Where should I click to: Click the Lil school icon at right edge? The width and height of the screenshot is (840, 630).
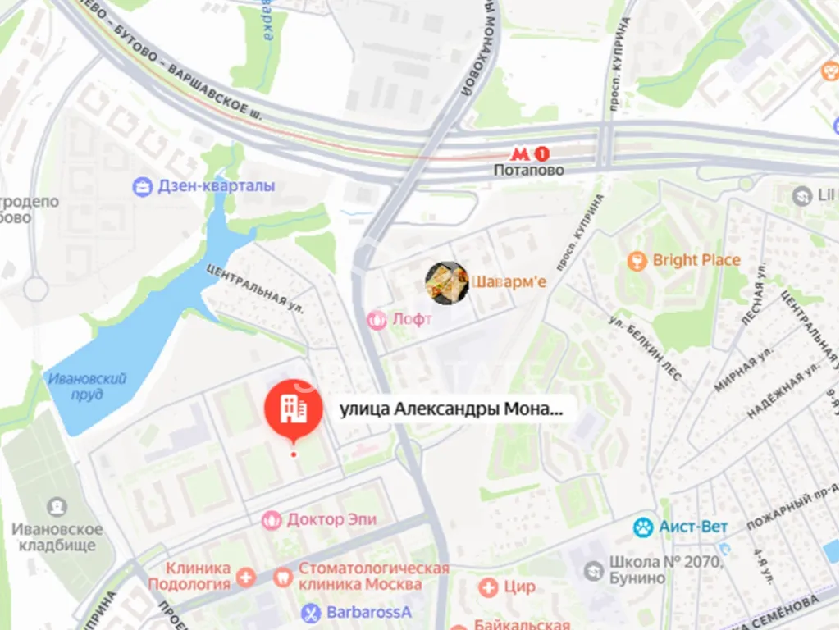click(802, 196)
